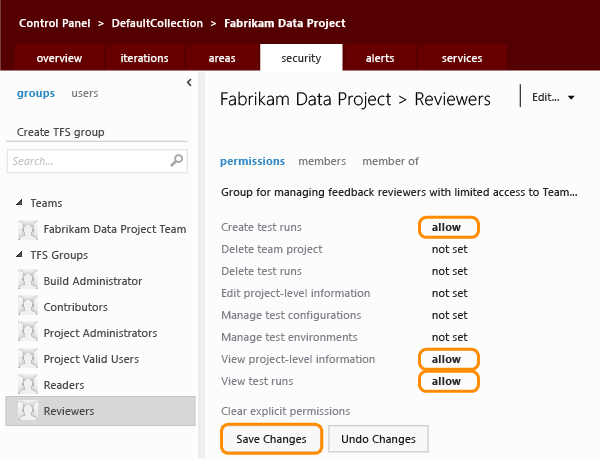Click the group description text
Screen dimensions: 600x460
pos(399,192)
